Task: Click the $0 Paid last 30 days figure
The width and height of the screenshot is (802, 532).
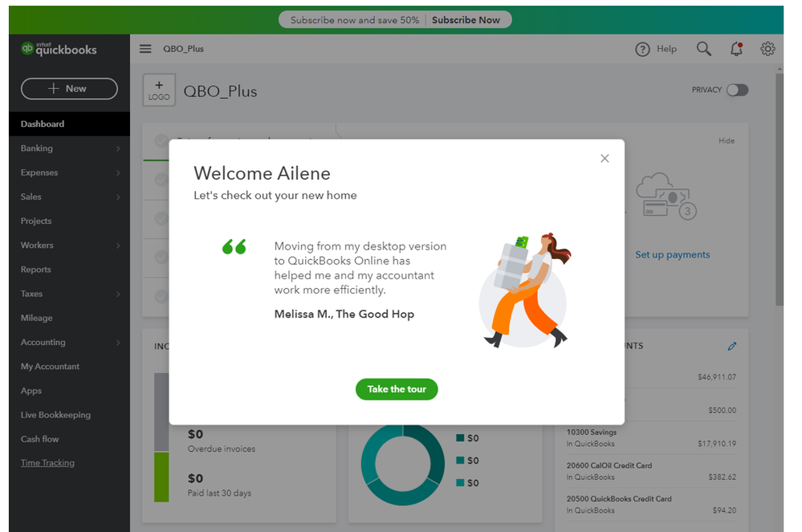Action: click(x=195, y=479)
